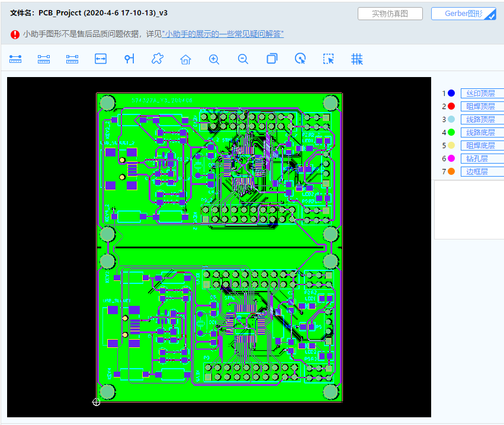The image size is (504, 425).
Task: Click the home reset view icon
Action: [x=185, y=59]
